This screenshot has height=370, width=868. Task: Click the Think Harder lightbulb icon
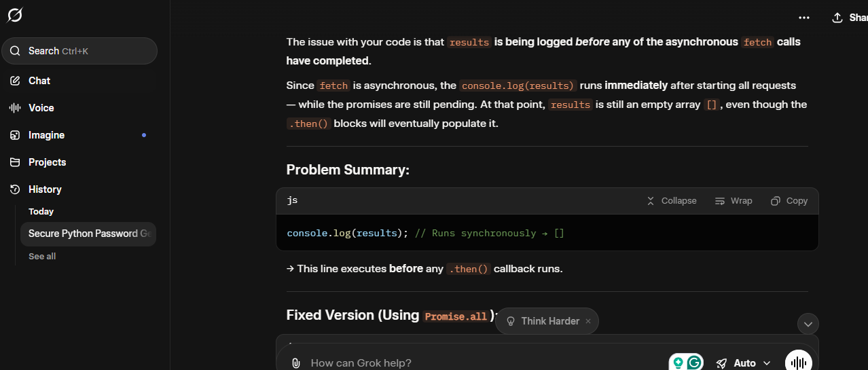click(511, 321)
